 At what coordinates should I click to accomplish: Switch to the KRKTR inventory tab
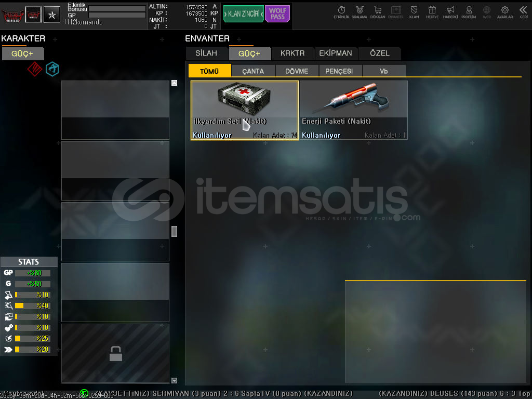292,54
